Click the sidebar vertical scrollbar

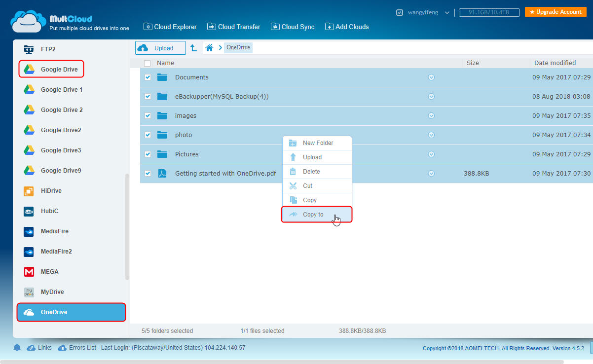127,227
